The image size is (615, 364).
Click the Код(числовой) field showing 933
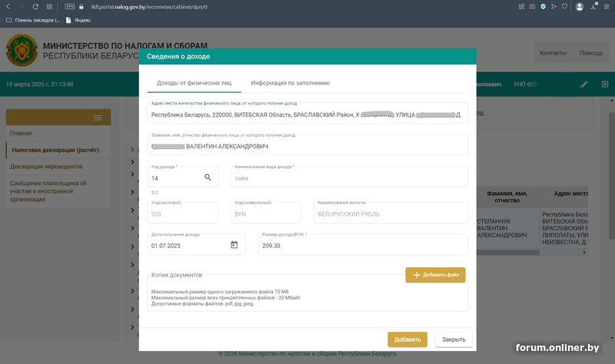tap(182, 213)
